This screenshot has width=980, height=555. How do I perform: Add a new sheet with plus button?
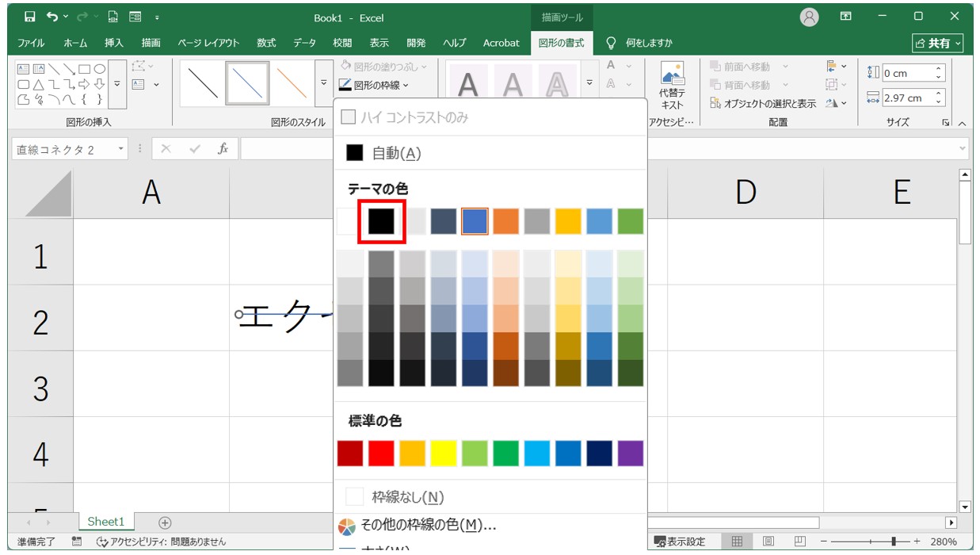165,522
